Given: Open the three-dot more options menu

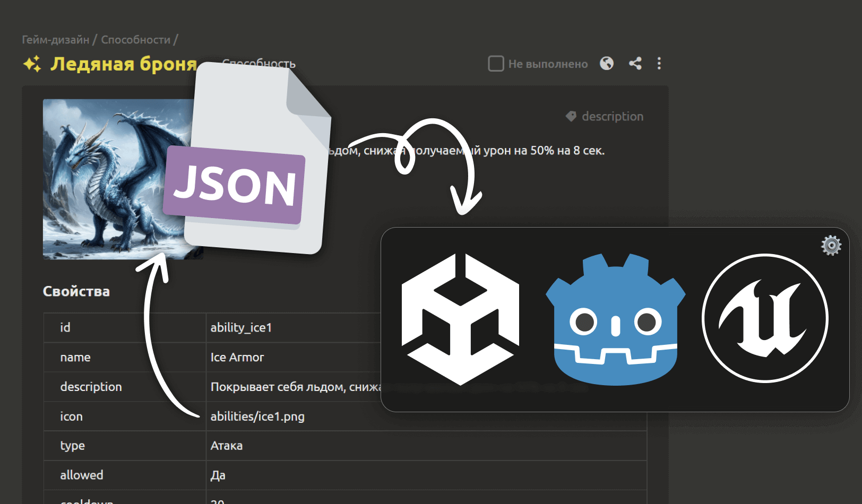Looking at the screenshot, I should [x=659, y=64].
